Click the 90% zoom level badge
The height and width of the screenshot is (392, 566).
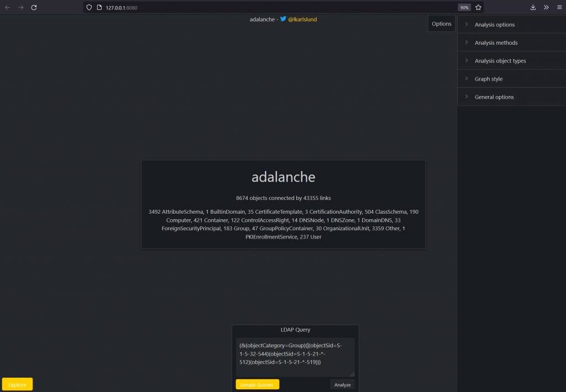464,8
